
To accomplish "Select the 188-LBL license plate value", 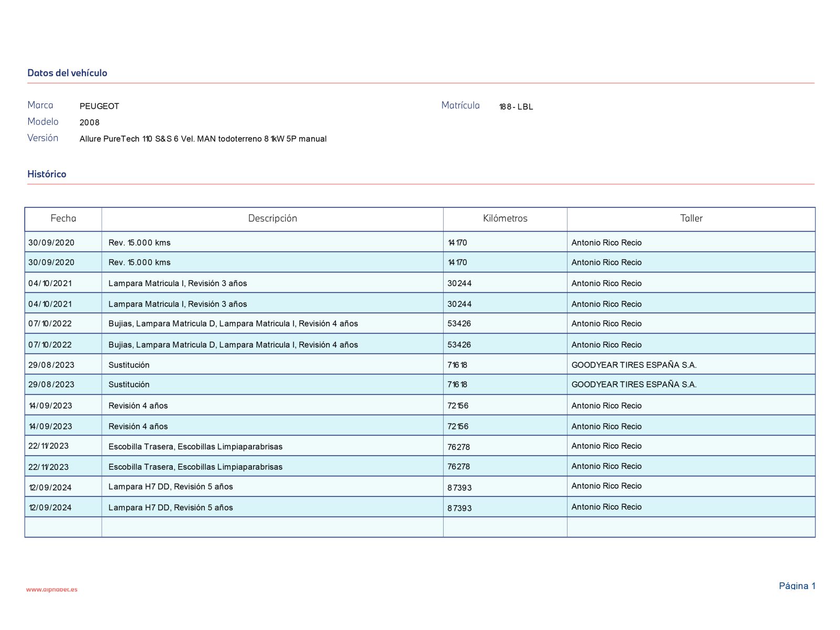I will pos(516,107).
